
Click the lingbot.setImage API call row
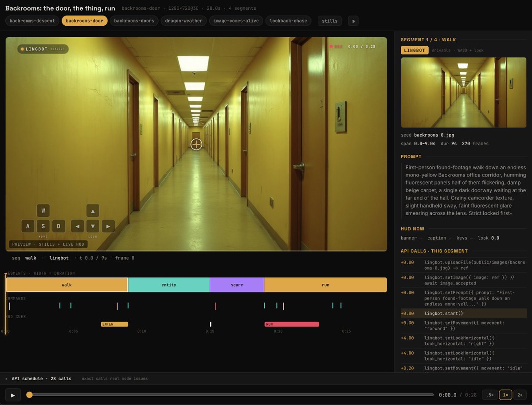pos(464,280)
